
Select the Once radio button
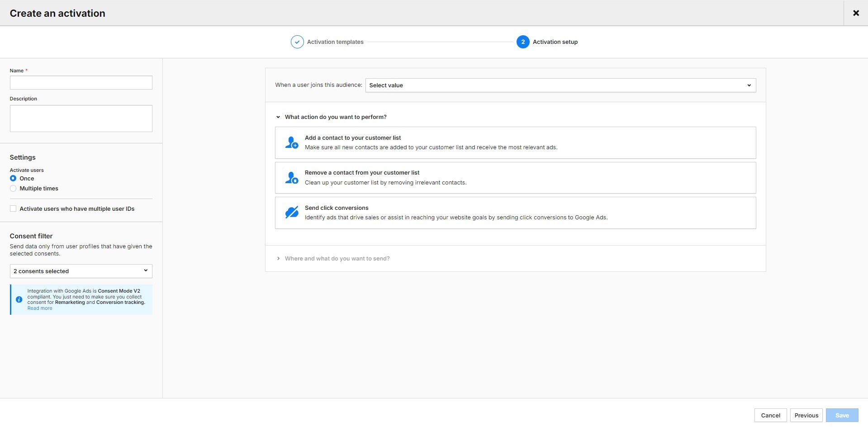(13, 178)
